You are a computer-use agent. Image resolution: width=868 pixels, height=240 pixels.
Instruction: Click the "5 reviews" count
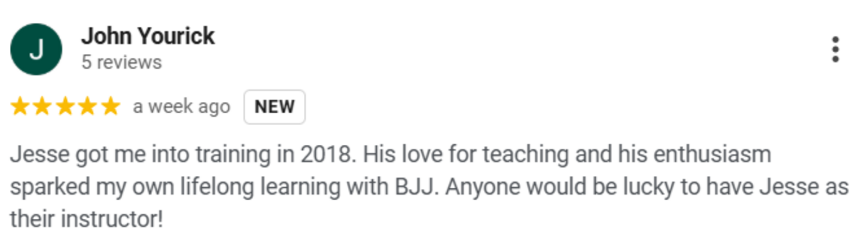[121, 63]
